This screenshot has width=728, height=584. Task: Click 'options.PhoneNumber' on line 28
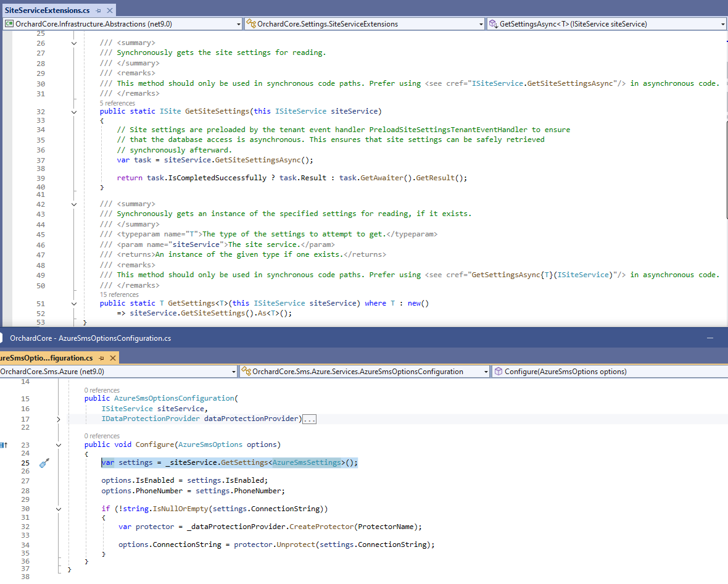point(142,491)
